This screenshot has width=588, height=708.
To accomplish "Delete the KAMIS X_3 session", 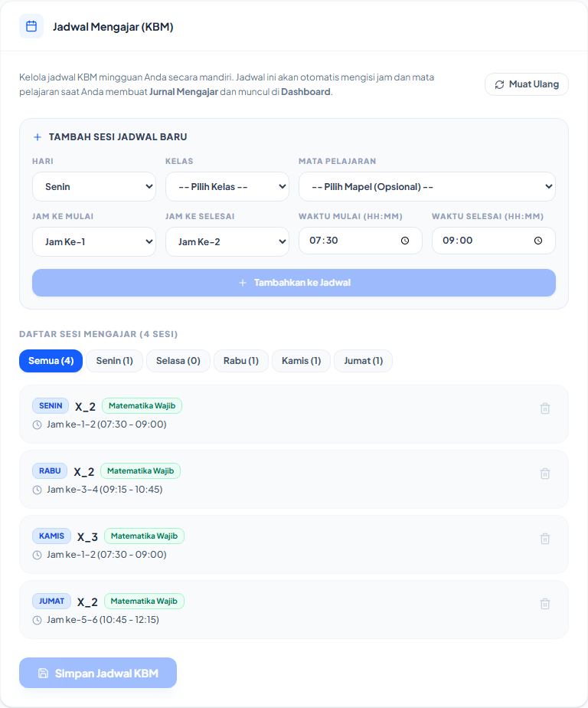I will [x=544, y=539].
